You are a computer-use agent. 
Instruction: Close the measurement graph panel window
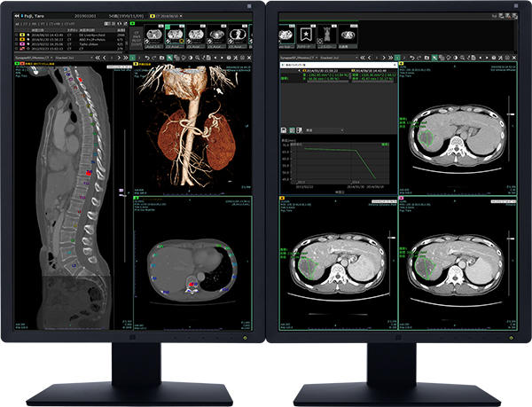click(x=395, y=65)
